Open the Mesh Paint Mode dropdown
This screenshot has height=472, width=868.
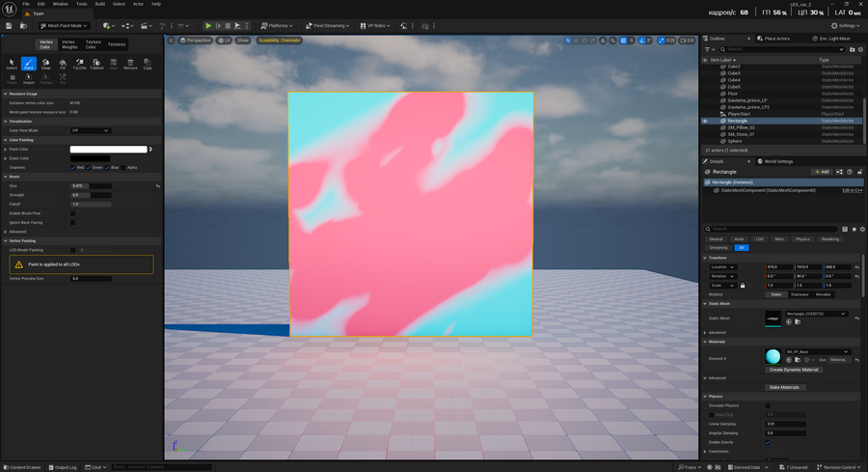click(68, 26)
